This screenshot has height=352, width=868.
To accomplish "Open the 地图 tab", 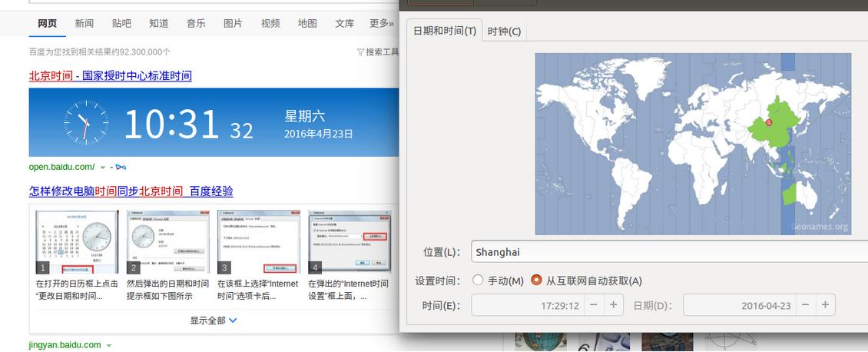I will 307,23.
